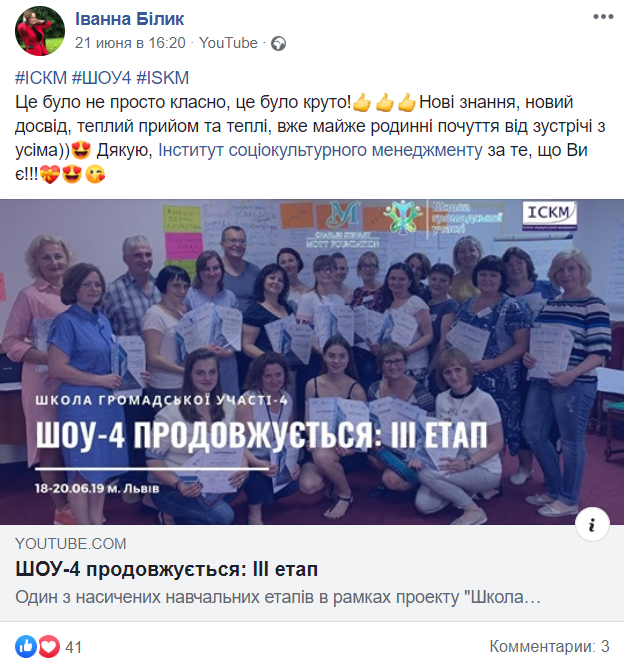Click the YOUTUBE.COM domain label
This screenshot has width=624, height=672.
coord(71,544)
